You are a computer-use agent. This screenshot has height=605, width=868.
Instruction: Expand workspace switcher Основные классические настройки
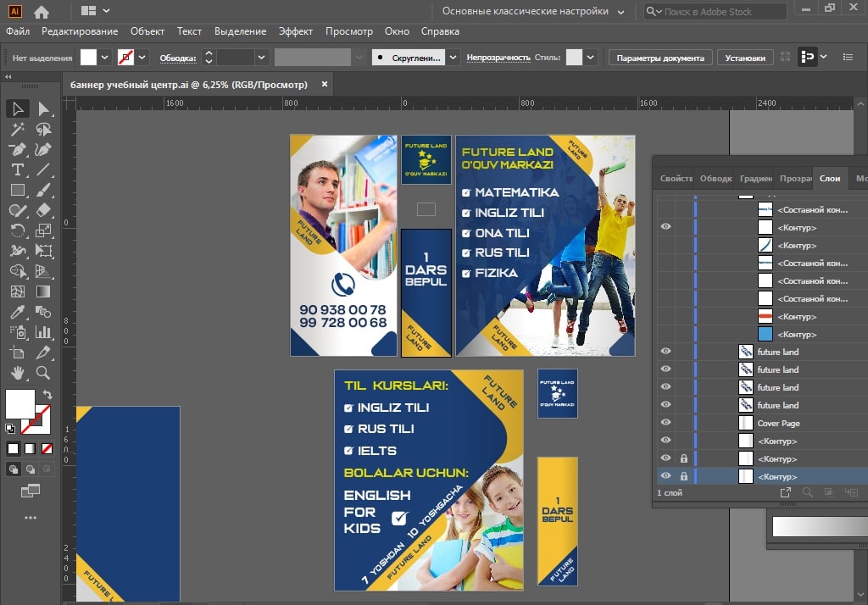[620, 12]
